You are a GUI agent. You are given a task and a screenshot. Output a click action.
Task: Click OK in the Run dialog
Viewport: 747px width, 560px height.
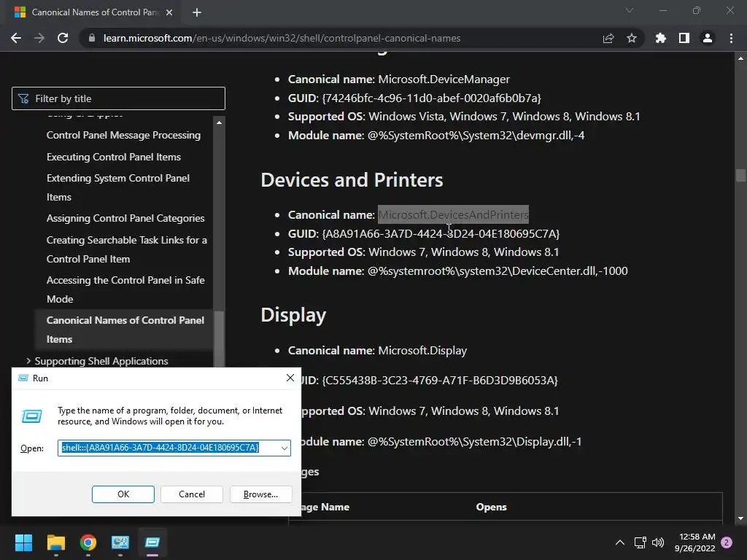[x=123, y=494]
